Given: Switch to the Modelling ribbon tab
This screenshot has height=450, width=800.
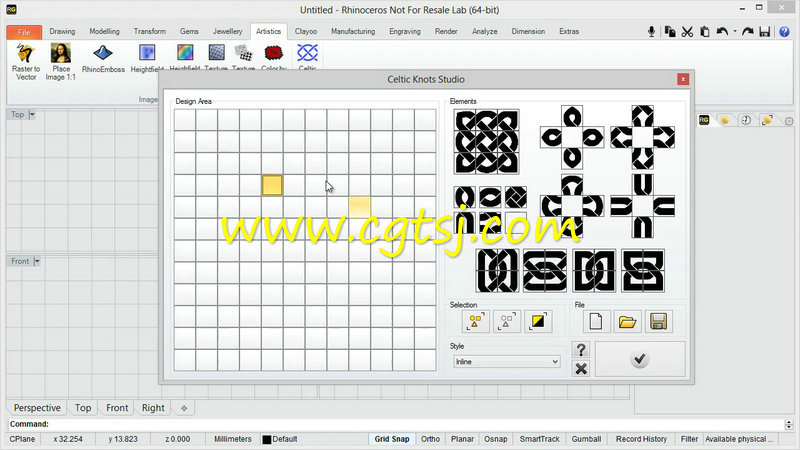Looking at the screenshot, I should click(105, 31).
